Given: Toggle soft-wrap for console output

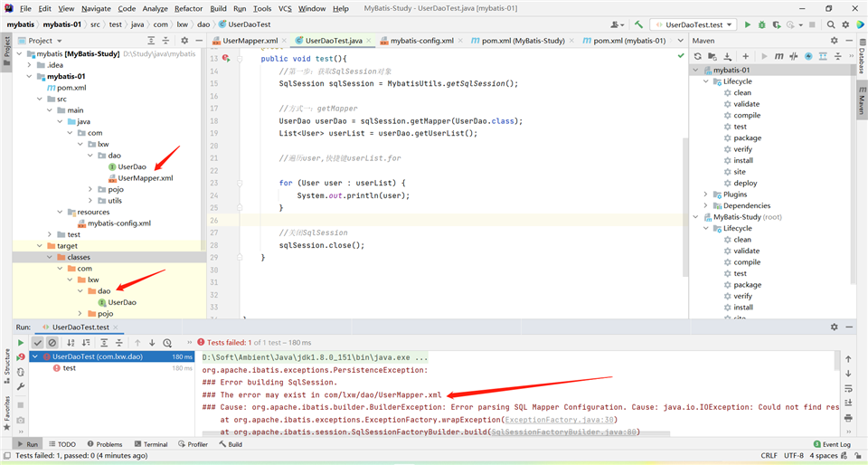Looking at the screenshot, I should coord(848,389).
